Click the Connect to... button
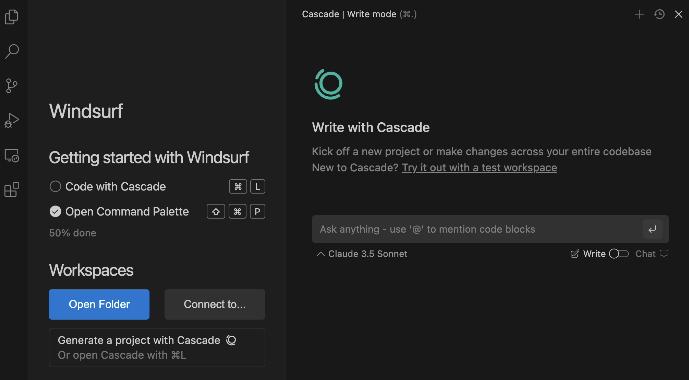 tap(214, 304)
